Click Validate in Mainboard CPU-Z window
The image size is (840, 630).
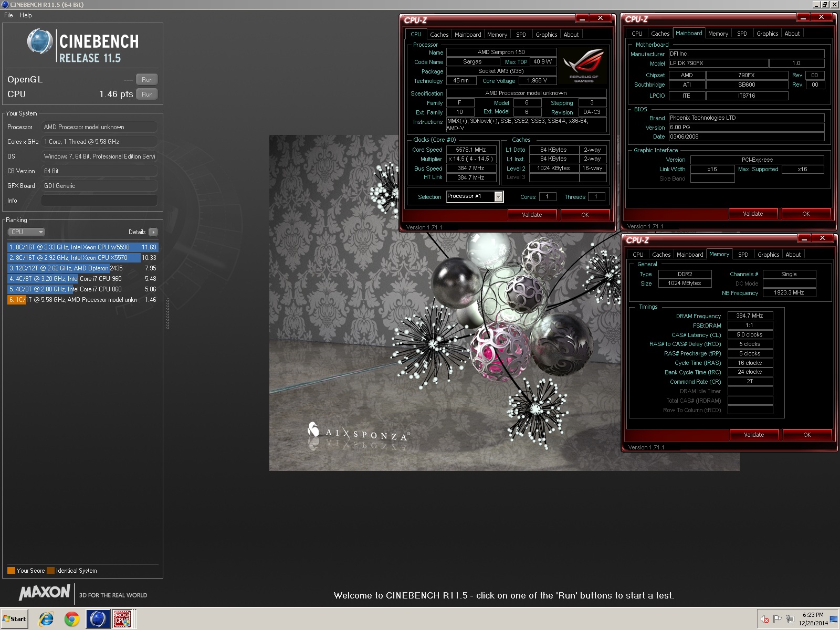point(753,214)
